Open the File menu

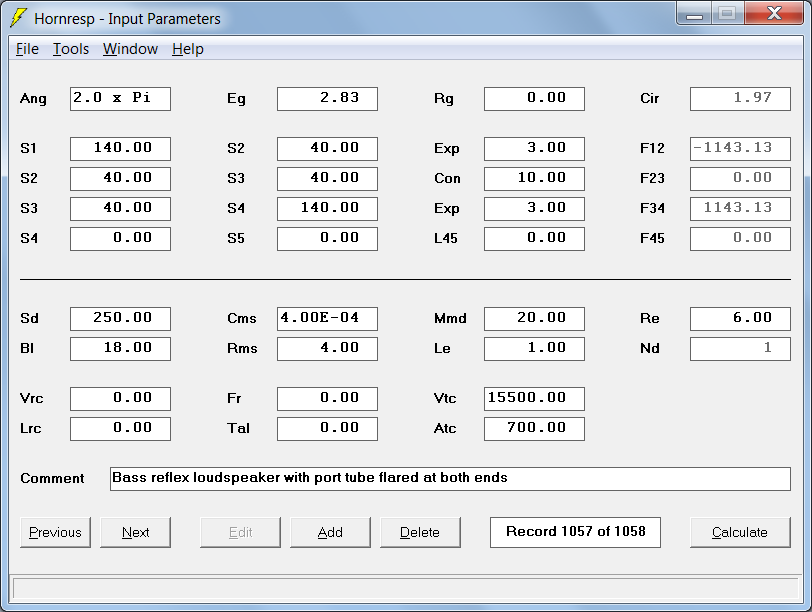pos(27,49)
